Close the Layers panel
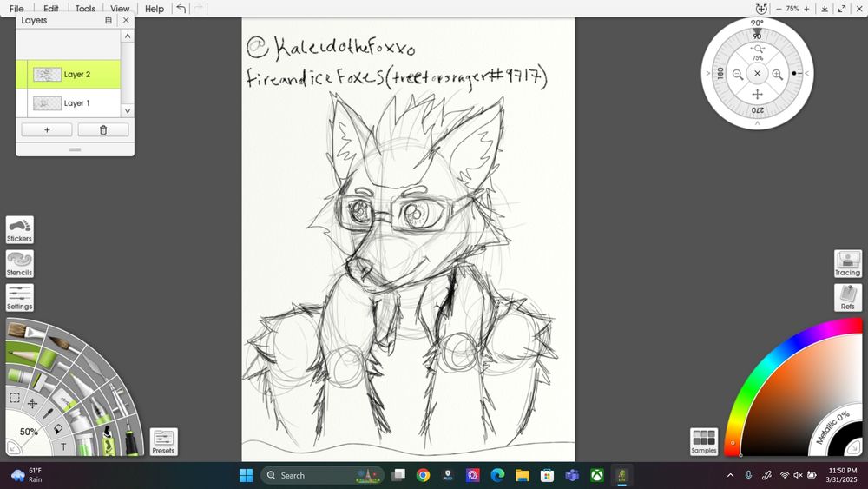 click(x=126, y=20)
